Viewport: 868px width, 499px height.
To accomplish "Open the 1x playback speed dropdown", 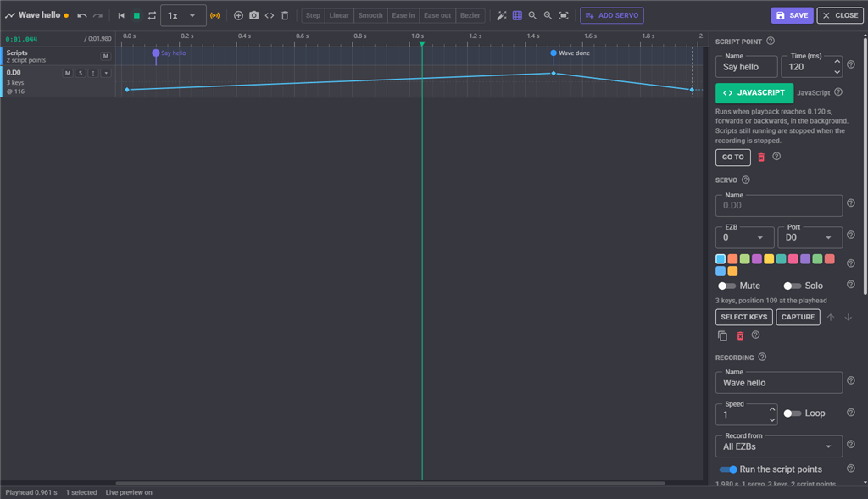I will pos(183,15).
